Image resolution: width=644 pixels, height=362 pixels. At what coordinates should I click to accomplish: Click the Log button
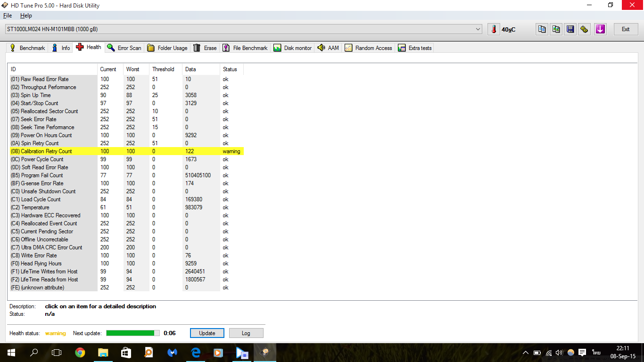[246, 333]
